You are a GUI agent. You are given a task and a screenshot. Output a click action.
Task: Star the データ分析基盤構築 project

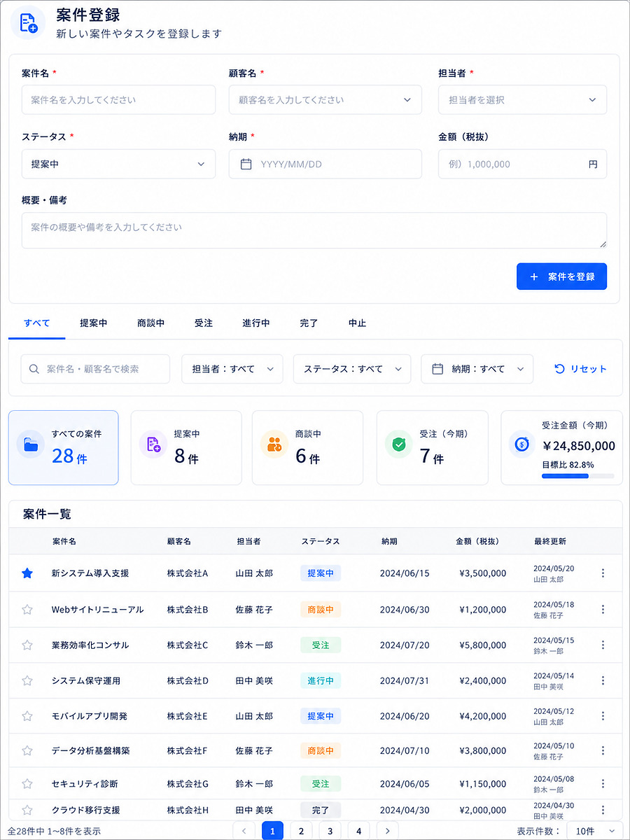pos(27,750)
